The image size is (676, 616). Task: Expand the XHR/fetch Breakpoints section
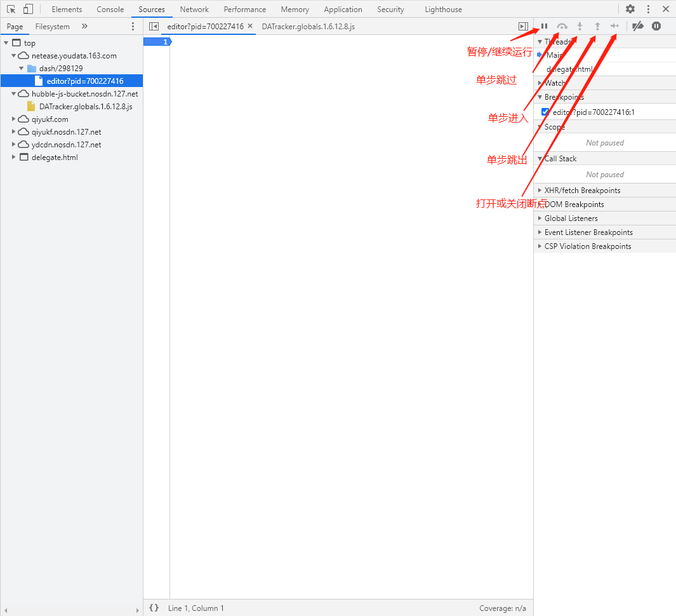pos(540,191)
